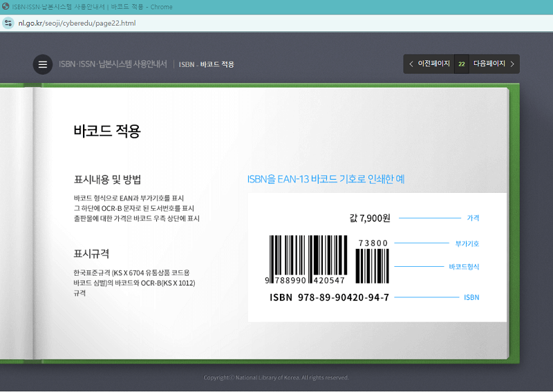Click the page number 22 indicator

[461, 64]
